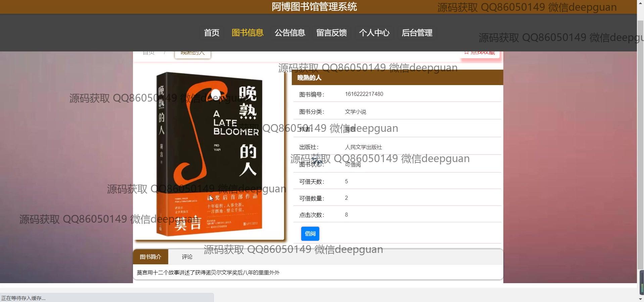Viewport: 644px width, 302px height.
Task: Switch to the 图书简介 tab
Action: pyautogui.click(x=150, y=257)
